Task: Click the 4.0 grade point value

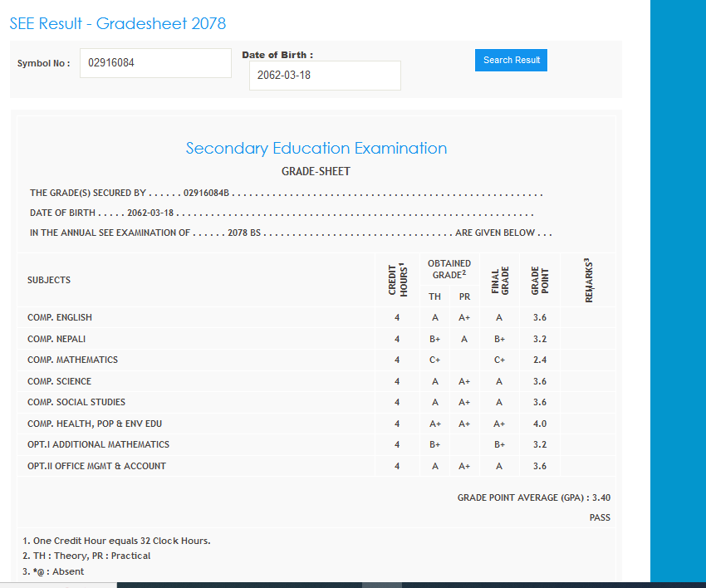Action: click(539, 424)
